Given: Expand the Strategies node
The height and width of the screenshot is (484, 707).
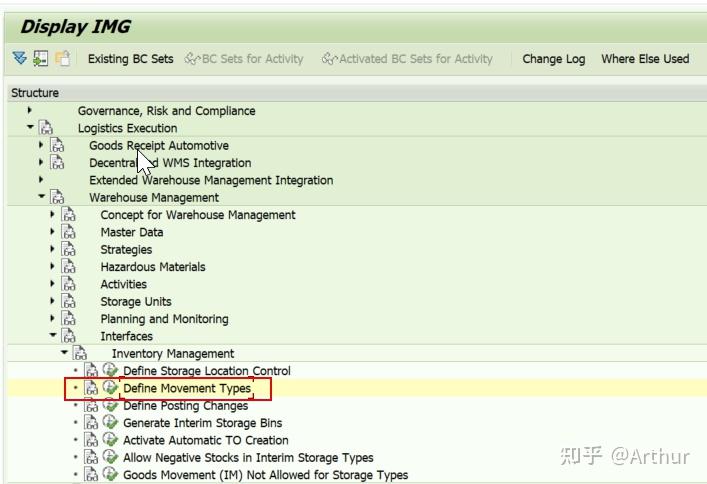Looking at the screenshot, I should pyautogui.click(x=53, y=249).
